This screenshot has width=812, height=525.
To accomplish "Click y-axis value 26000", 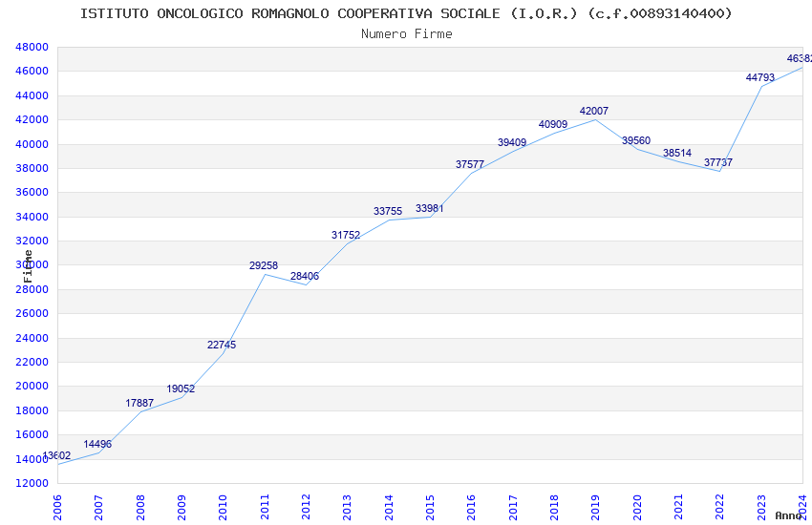I will click(32, 313).
